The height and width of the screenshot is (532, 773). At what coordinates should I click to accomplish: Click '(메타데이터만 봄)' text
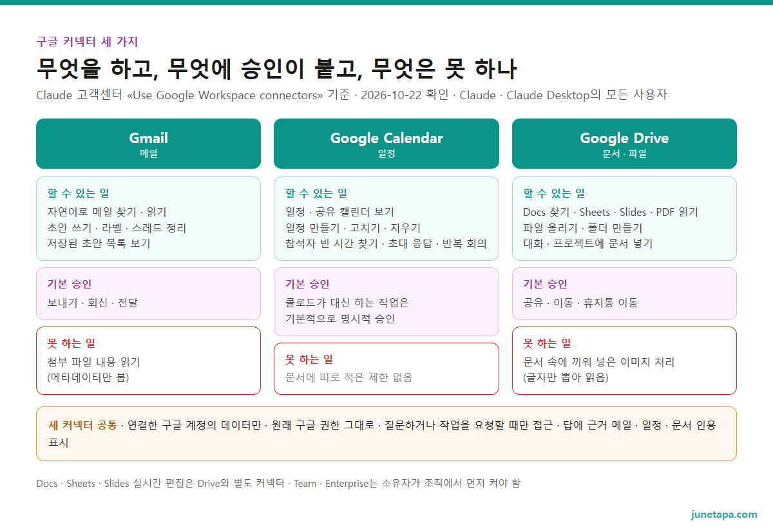[88, 377]
